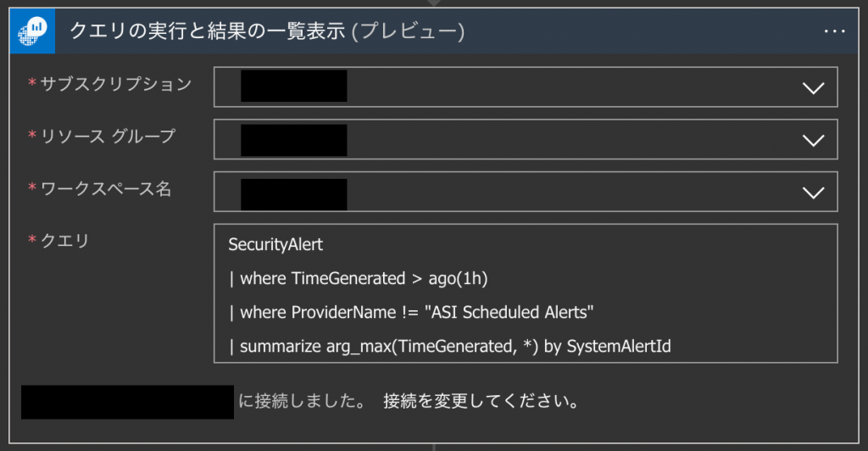Click the ProviderName filter query line
The width and height of the screenshot is (868, 451).
[x=411, y=312]
